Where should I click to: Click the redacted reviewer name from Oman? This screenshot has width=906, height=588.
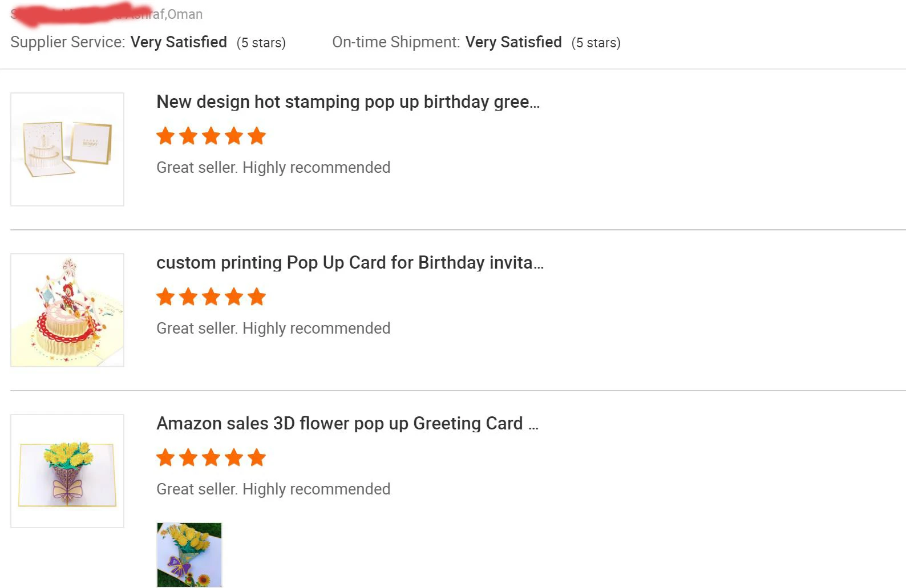click(106, 14)
